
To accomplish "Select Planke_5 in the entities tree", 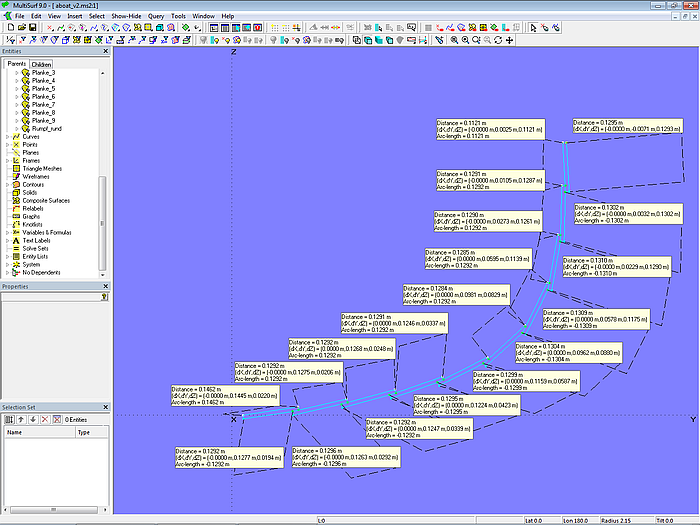I will click(x=45, y=88).
